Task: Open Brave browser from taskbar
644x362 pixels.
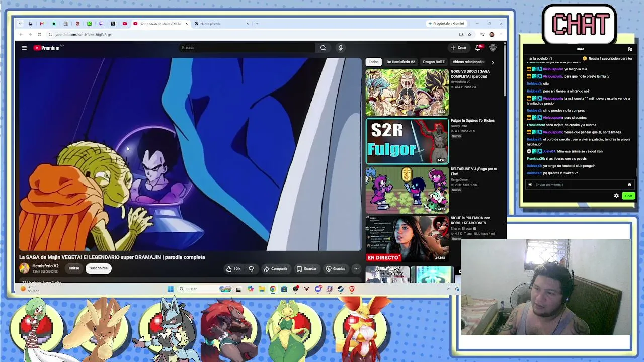Action: (352, 289)
